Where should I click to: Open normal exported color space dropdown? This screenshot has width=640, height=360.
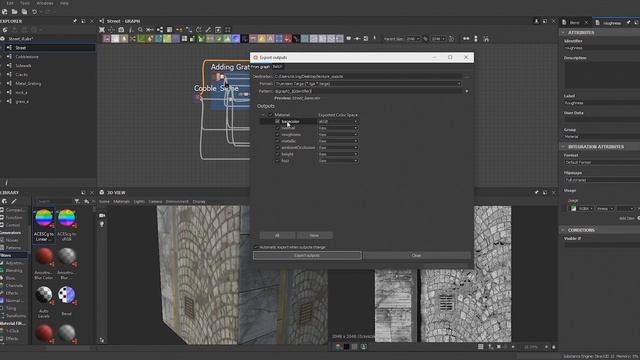tap(338, 128)
